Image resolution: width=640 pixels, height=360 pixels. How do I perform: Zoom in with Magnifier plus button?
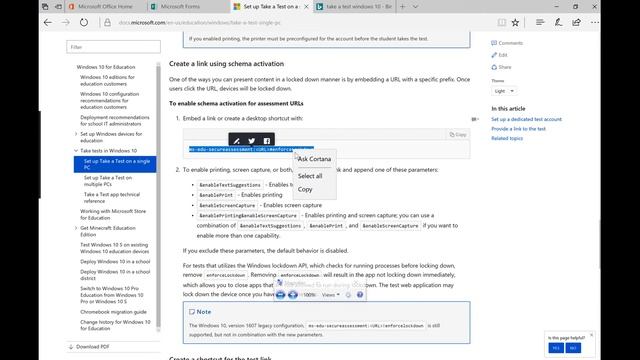point(293,295)
